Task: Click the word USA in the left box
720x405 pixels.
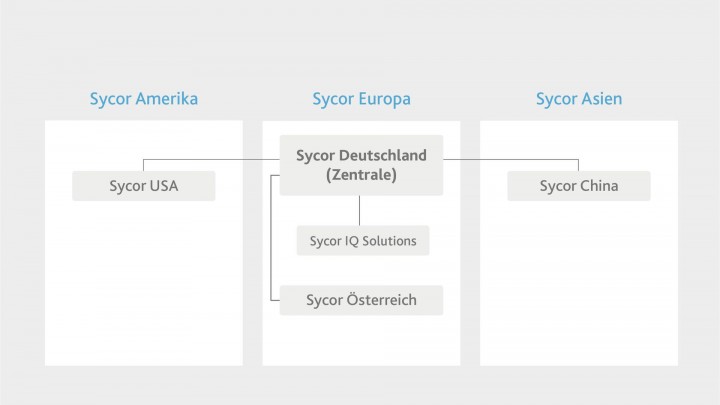Action: coord(164,186)
